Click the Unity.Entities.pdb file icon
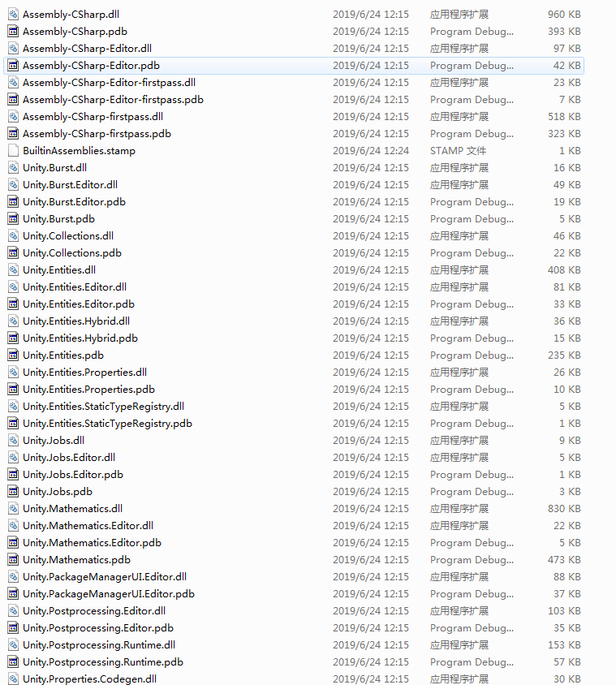 (x=14, y=355)
